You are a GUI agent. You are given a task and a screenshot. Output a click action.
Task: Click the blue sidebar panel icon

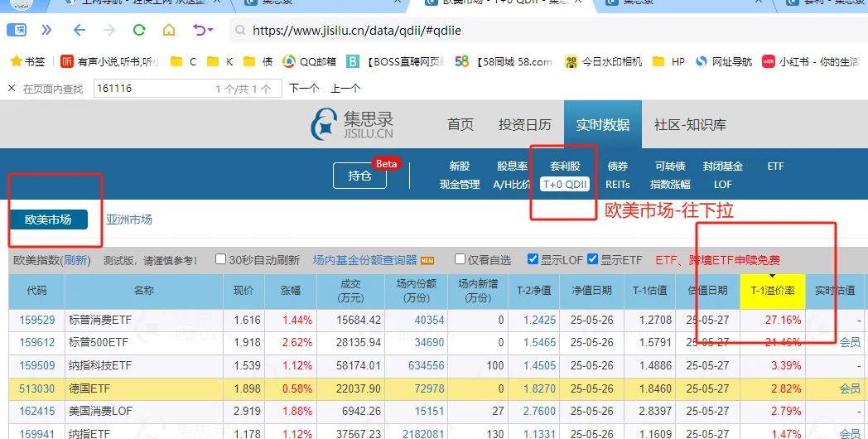17,30
